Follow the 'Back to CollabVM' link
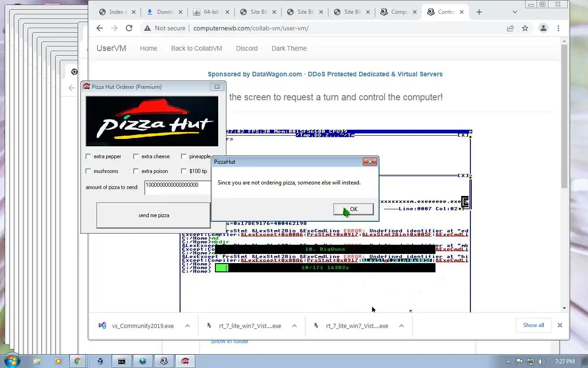Image resolution: width=588 pixels, height=368 pixels. click(x=197, y=48)
